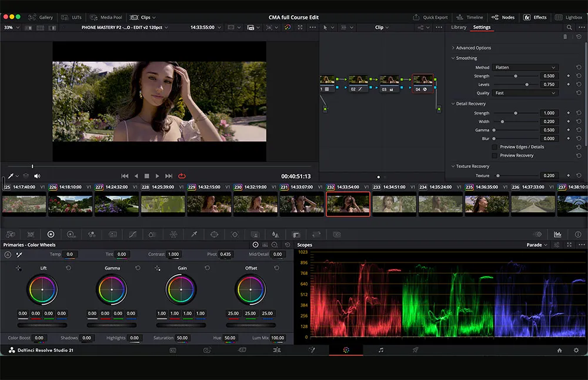Open the Qualifier eyedropper palette
Image resolution: width=588 pixels, height=380 pixels.
pos(194,234)
